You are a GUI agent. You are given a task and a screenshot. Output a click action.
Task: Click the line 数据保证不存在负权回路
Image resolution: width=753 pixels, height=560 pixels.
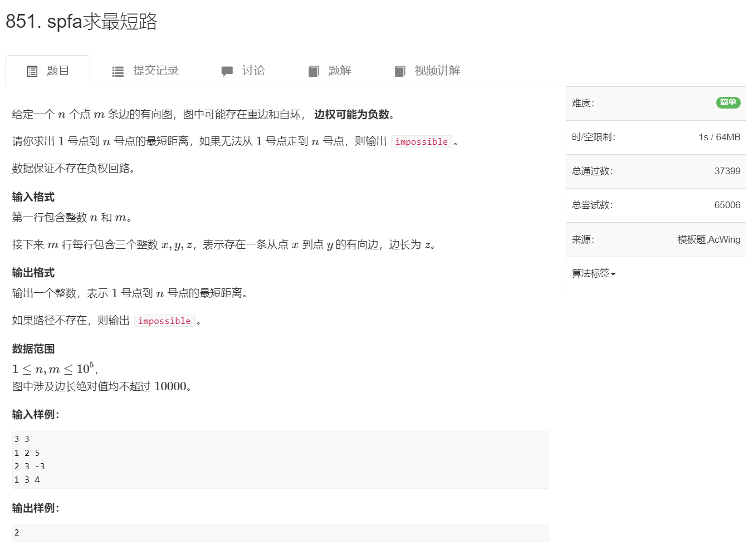pyautogui.click(x=74, y=169)
